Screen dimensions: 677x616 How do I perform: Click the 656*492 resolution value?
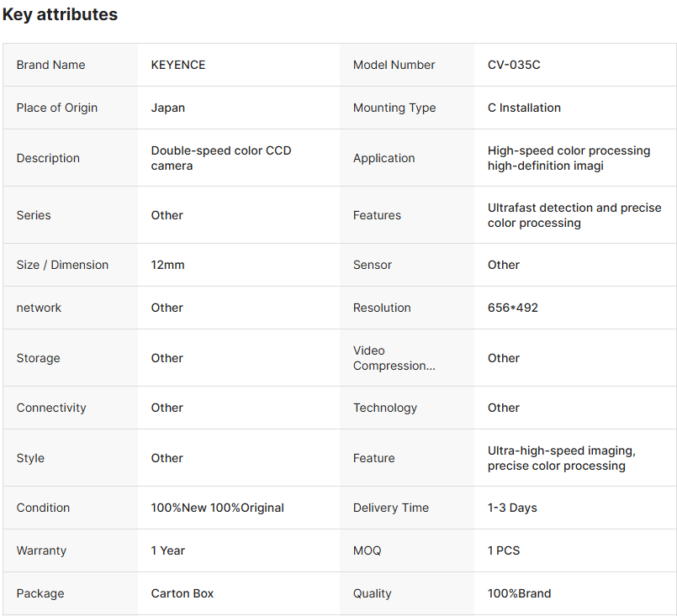[513, 308]
